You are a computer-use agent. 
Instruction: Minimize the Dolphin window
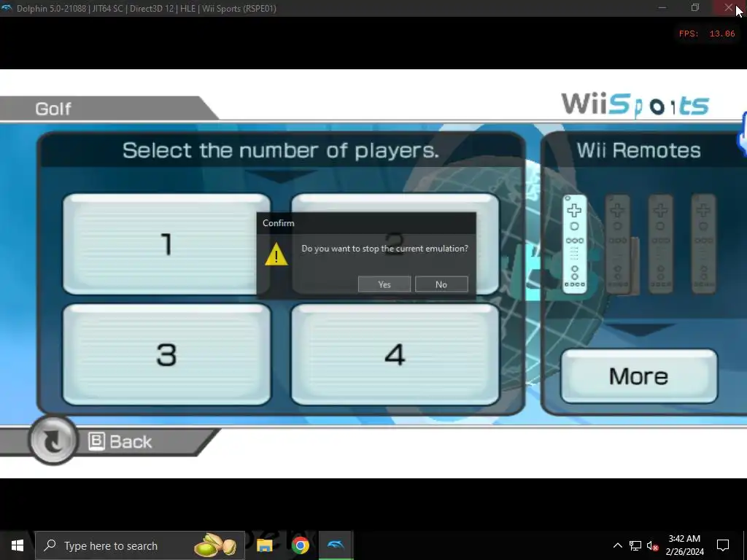(662, 7)
